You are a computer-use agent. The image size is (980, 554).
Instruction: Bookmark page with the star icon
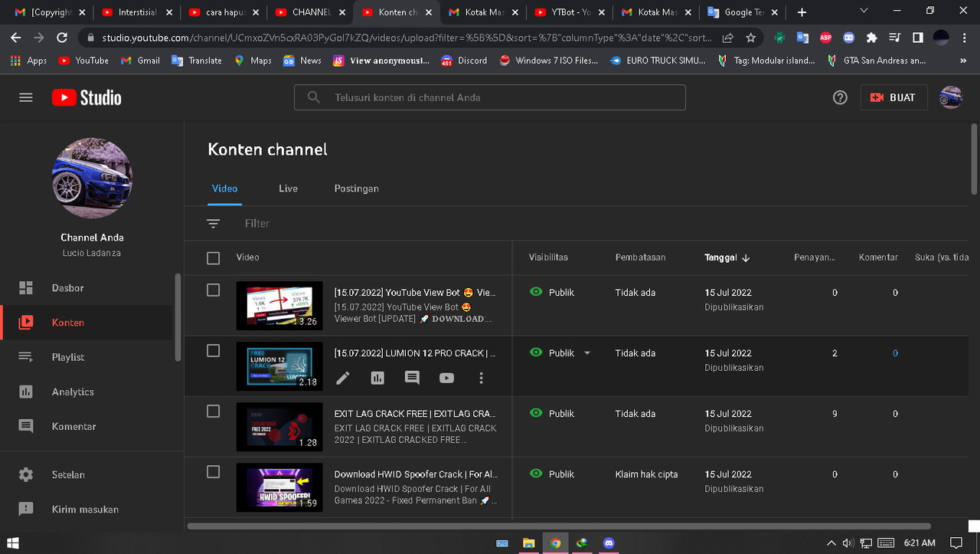750,38
